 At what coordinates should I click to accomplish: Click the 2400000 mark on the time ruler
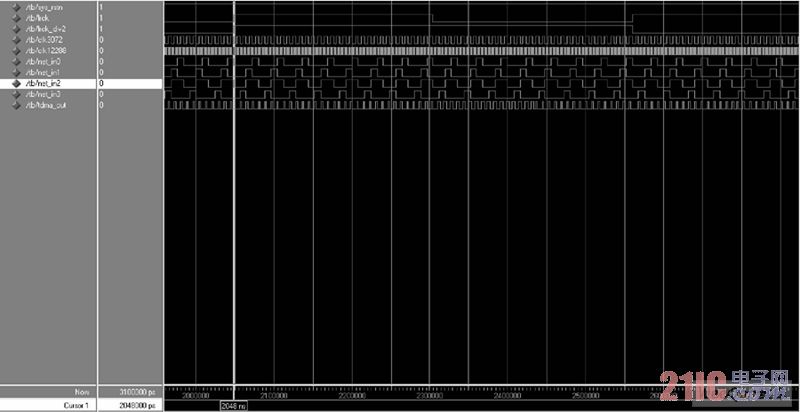[x=505, y=395]
